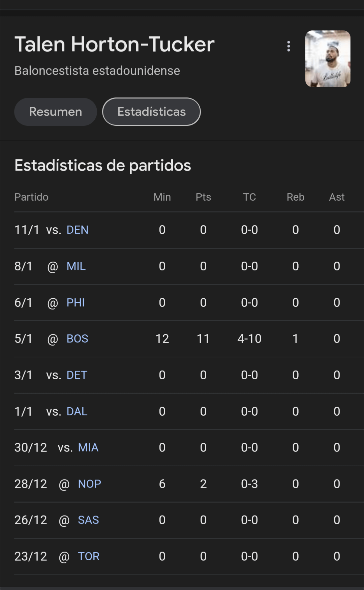Select the 28/12 game date entry
The image size is (364, 590).
click(31, 484)
